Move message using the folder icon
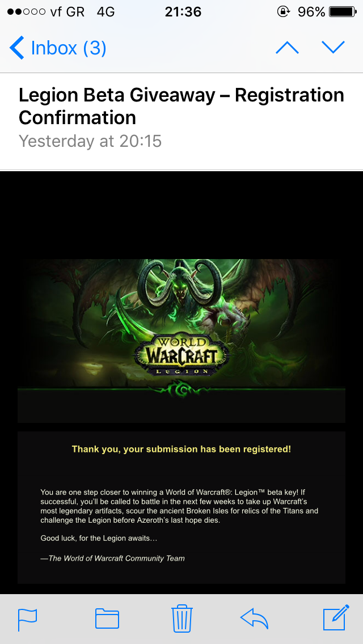 [x=107, y=619]
